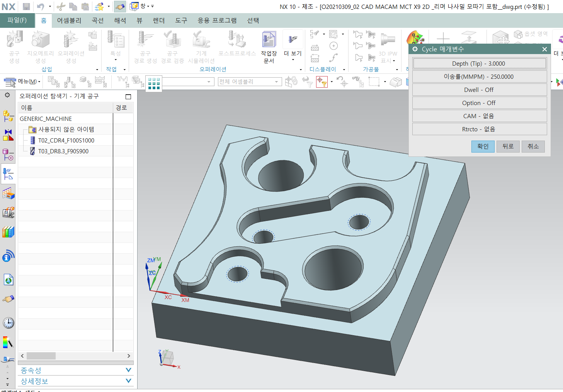The width and height of the screenshot is (563, 392).
Task: Click the Save icon in the title bar
Action: click(26, 7)
